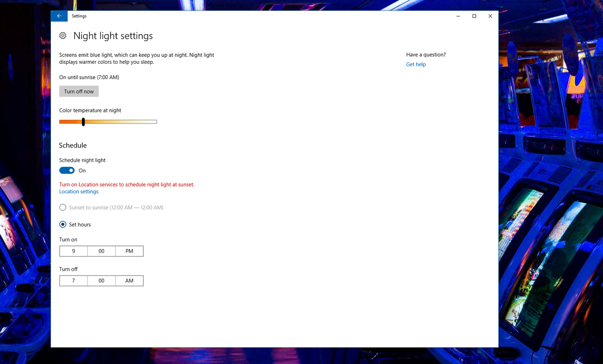Click the Turn on label above the time fields
This screenshot has height=364, width=603.
[x=68, y=239]
